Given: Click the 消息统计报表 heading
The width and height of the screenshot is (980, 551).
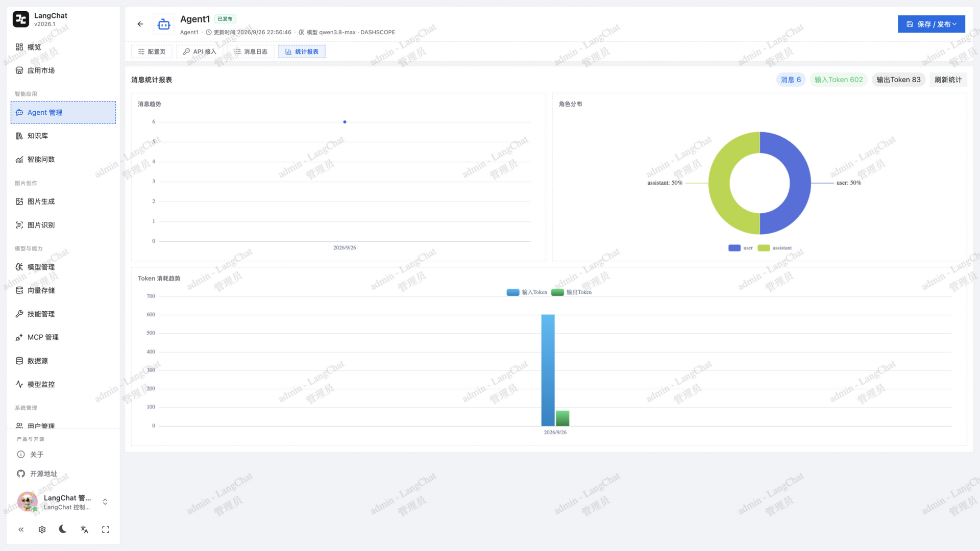Looking at the screenshot, I should tap(152, 80).
